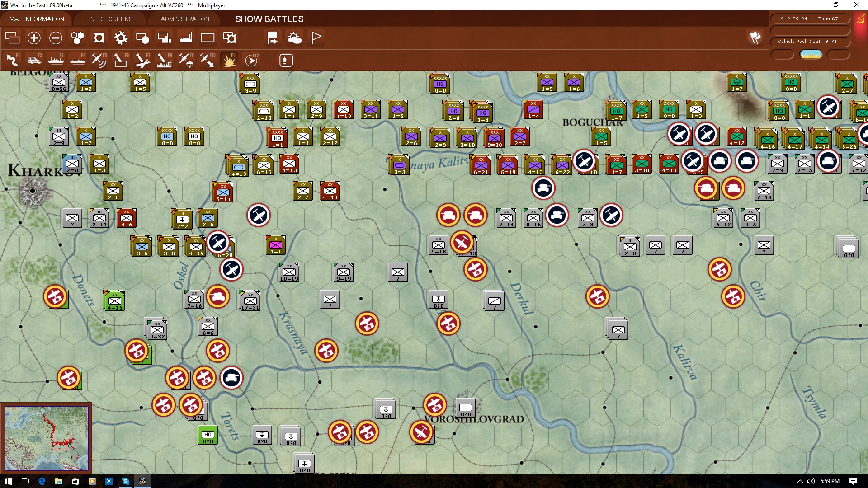The height and width of the screenshot is (488, 868).
Task: Toggle the F11 show battles mode
Action: click(x=229, y=60)
